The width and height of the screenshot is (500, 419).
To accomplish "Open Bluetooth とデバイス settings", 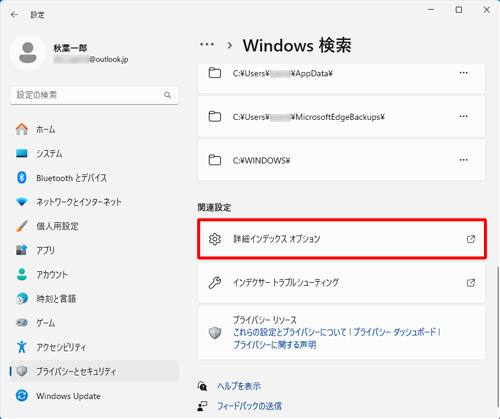I will [x=94, y=178].
